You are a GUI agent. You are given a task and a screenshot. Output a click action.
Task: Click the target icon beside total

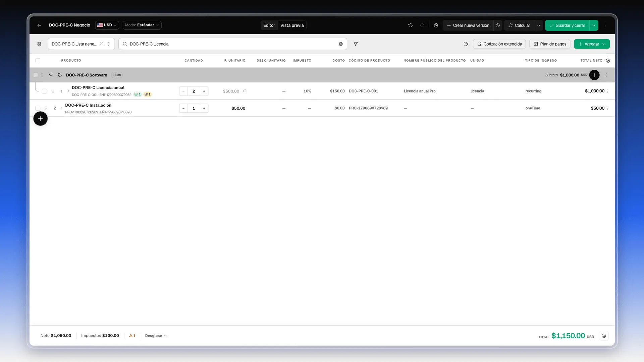click(604, 336)
